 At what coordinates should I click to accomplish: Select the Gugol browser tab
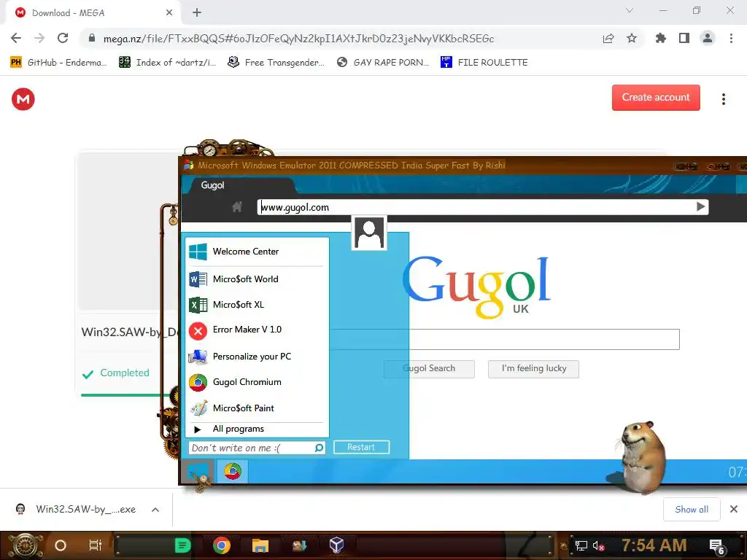[239, 185]
